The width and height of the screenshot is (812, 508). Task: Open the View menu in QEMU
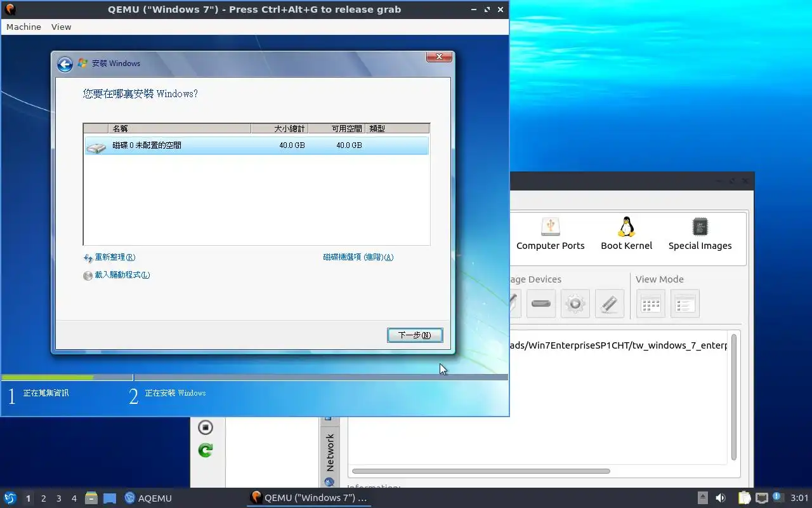coord(61,27)
